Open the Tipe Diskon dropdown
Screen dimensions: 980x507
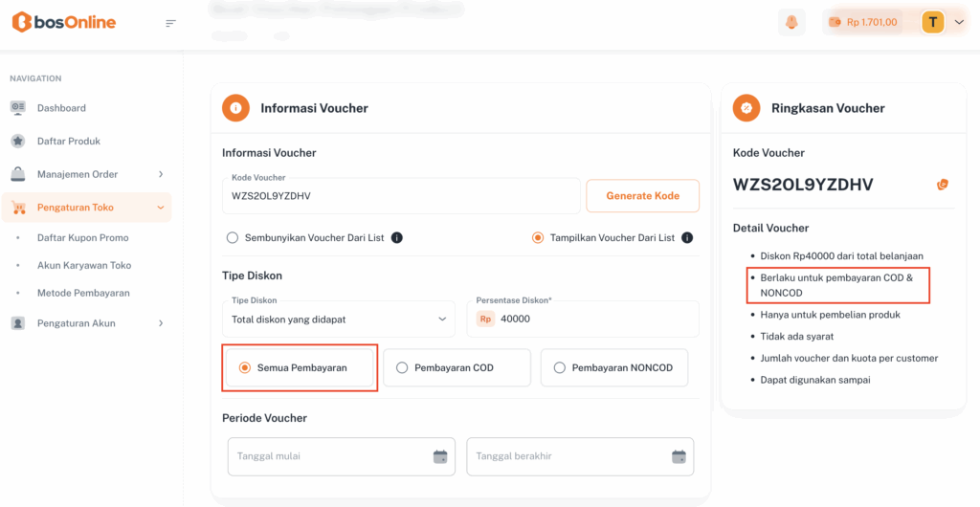[339, 319]
